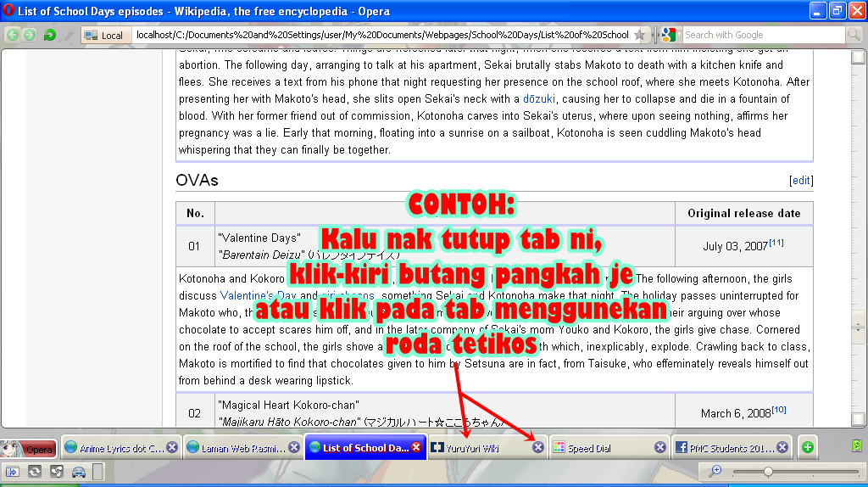Open a new tab with green plus
Image resolution: width=868 pixels, height=487 pixels.
point(808,447)
